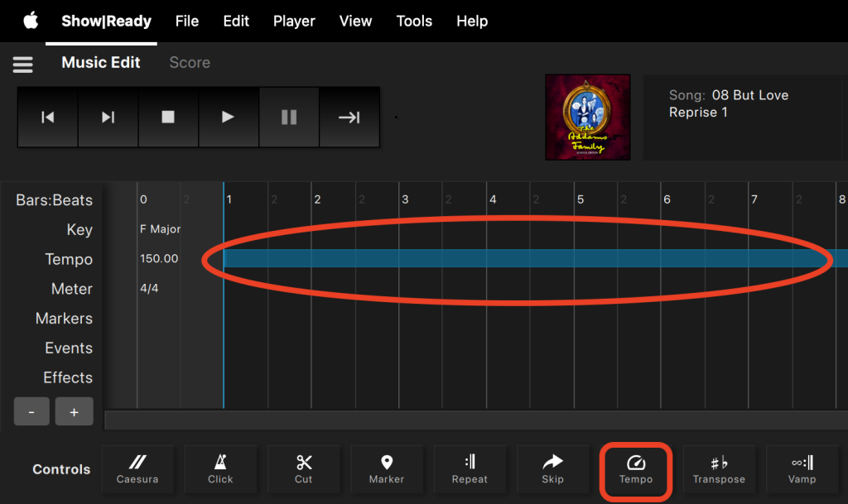Zoom out timeline with minus button

[32, 411]
